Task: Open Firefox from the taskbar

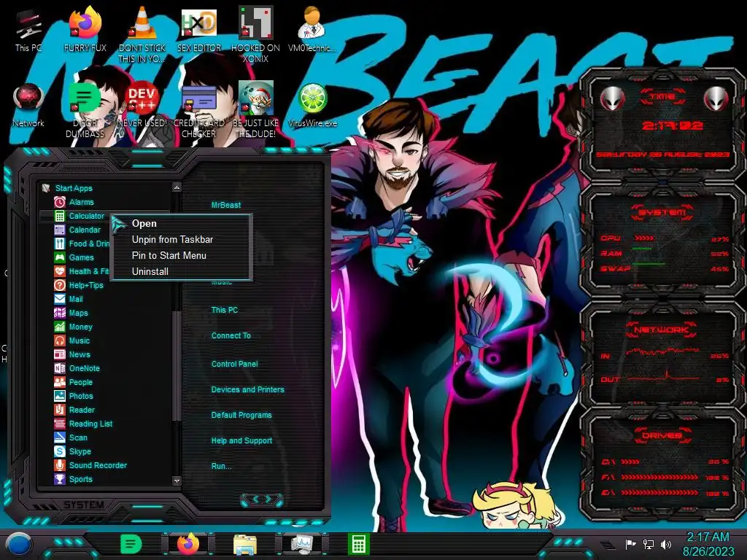Action: point(188,544)
